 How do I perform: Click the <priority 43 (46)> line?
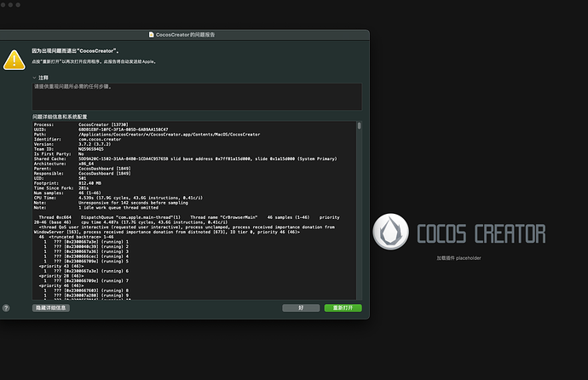[61, 266]
